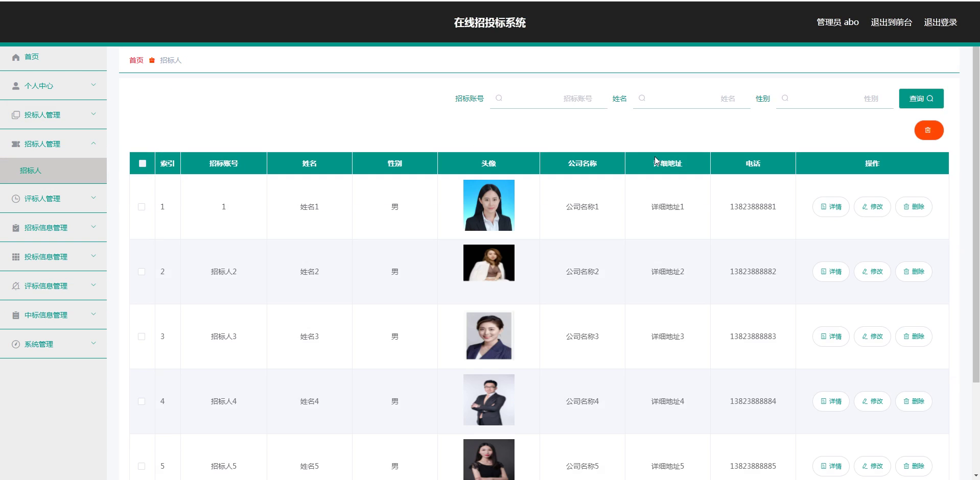
Task: Check the checkbox for row 招标人3
Action: pyautogui.click(x=142, y=337)
